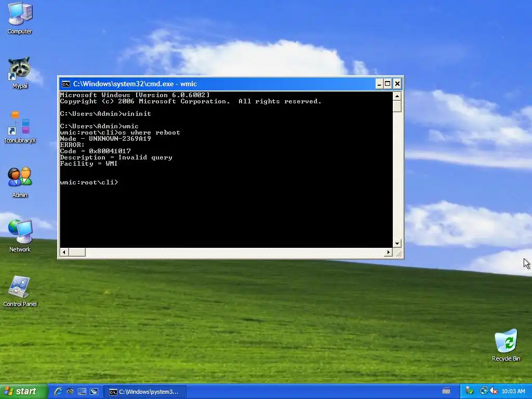Click the 'Description = Invalid query' line
This screenshot has height=399, width=532.
click(x=116, y=157)
